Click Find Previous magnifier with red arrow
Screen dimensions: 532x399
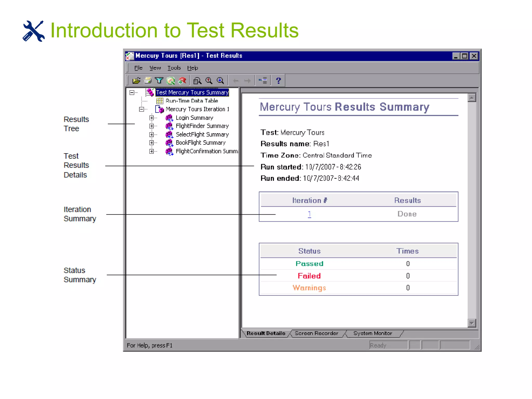(x=209, y=81)
